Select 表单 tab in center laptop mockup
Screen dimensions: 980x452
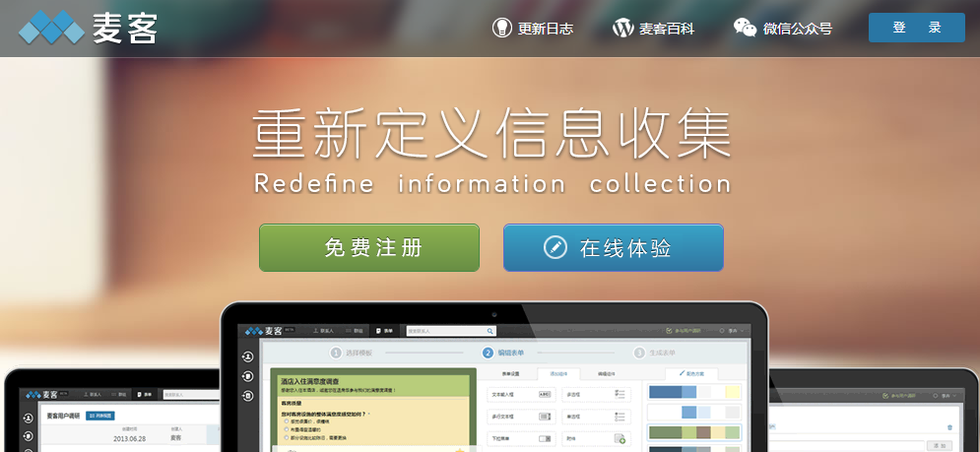coord(384,331)
